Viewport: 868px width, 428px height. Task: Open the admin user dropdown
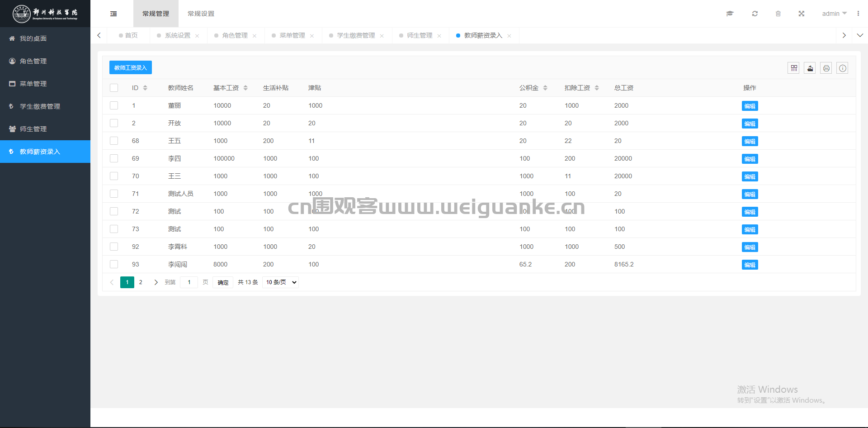834,14
